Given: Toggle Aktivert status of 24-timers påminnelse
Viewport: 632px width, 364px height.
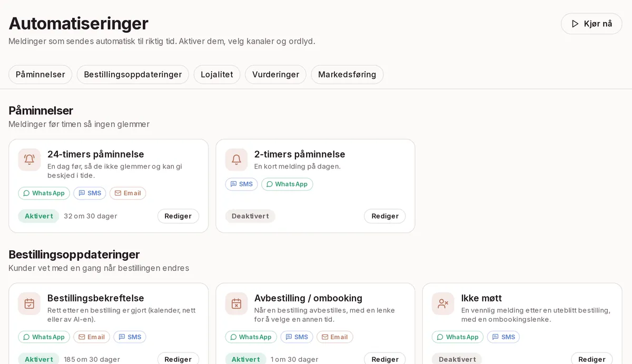Looking at the screenshot, I should coord(39,216).
